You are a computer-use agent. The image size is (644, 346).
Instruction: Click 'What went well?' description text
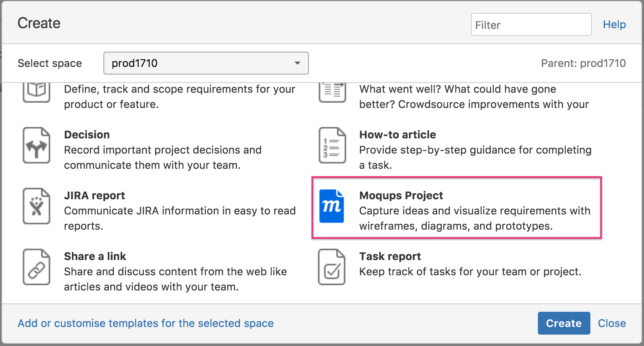474,97
